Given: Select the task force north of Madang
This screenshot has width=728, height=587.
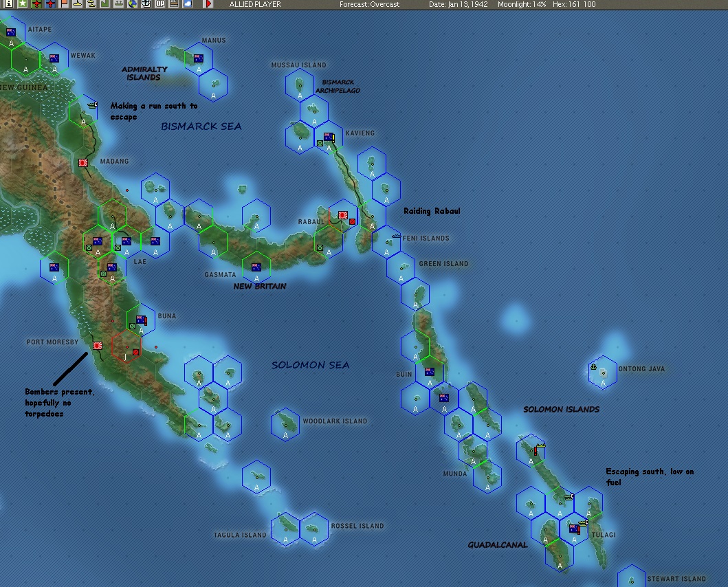Looking at the screenshot, I should pyautogui.click(x=93, y=105).
